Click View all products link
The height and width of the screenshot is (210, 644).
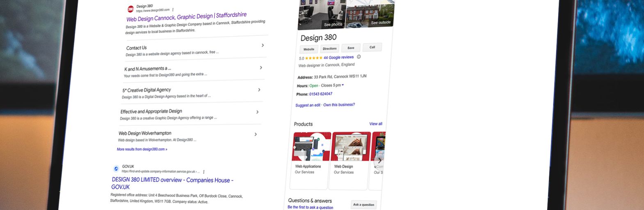(376, 124)
